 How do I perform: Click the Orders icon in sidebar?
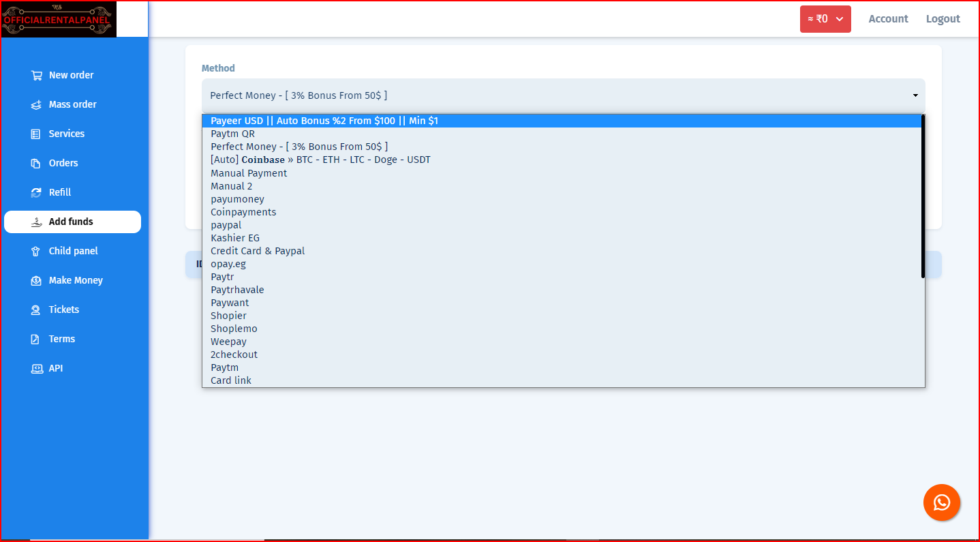click(36, 164)
